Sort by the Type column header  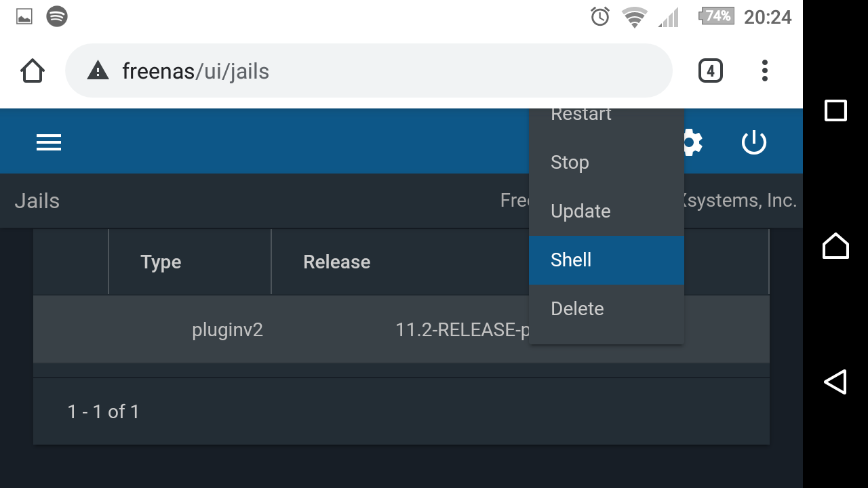pos(161,262)
